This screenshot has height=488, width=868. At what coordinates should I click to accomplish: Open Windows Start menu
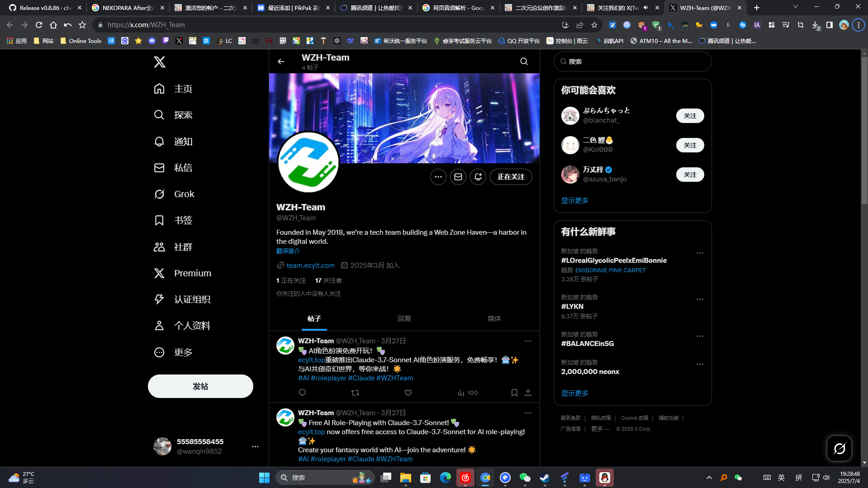coord(264,478)
